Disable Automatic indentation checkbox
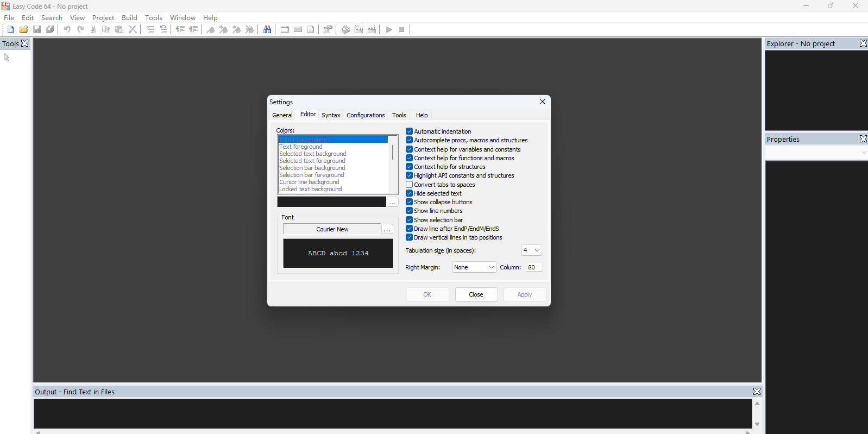 (x=410, y=131)
